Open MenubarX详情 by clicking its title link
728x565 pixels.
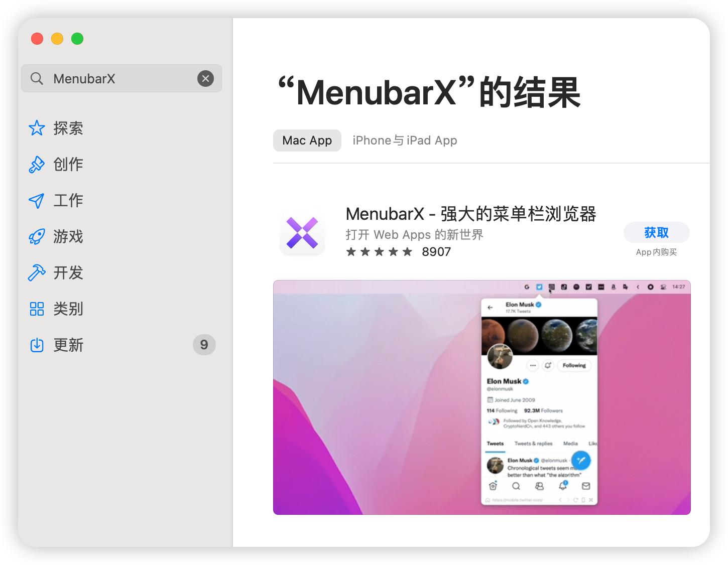click(471, 214)
